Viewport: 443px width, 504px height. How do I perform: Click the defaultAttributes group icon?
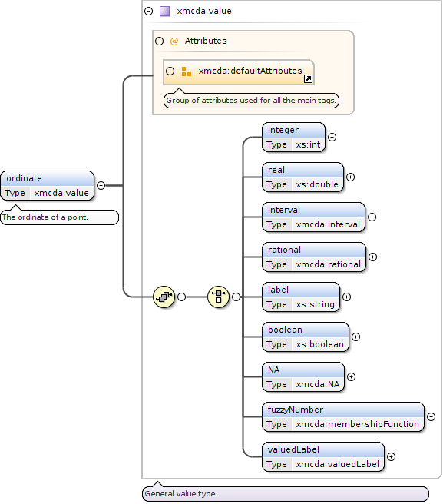point(187,71)
